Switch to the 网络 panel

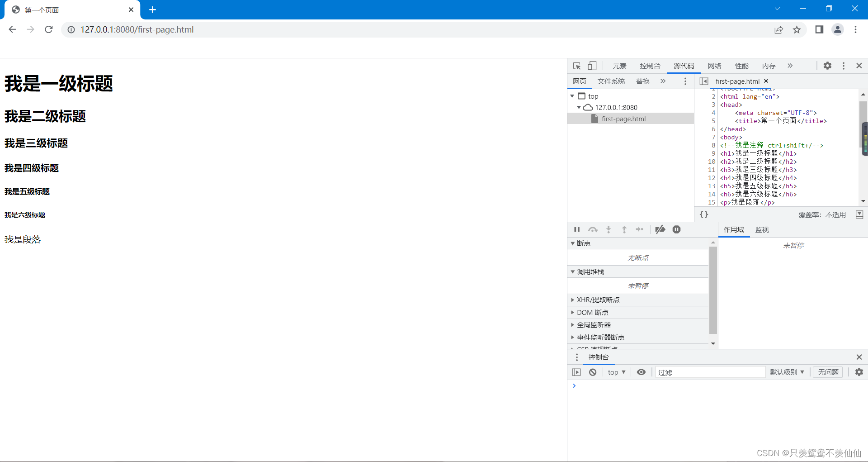[714, 66]
